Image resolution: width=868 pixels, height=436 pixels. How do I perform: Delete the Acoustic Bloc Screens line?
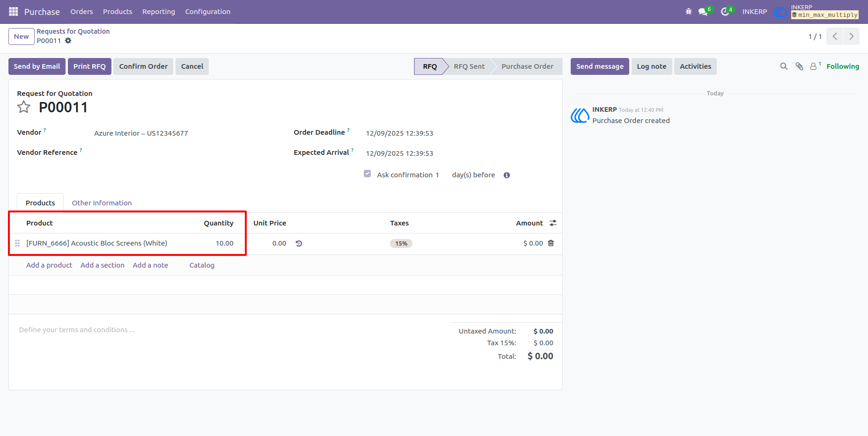tap(551, 243)
